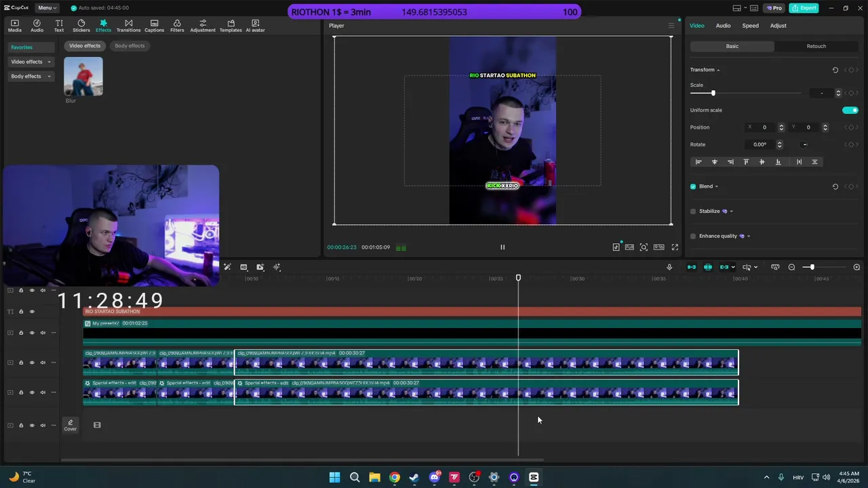Expand the Stabilize section arrow

coord(731,211)
